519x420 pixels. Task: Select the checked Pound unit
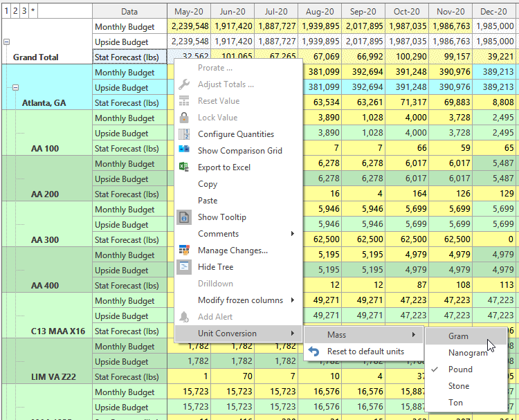click(x=466, y=369)
